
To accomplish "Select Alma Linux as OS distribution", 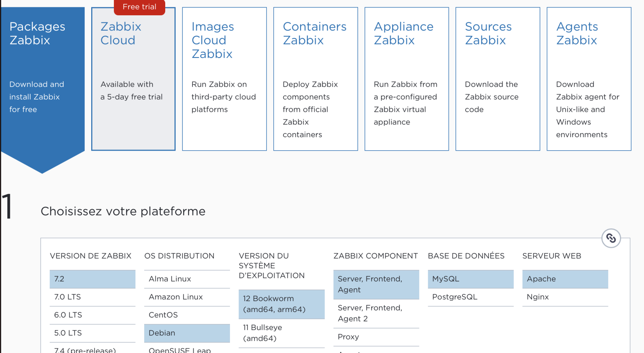I will coord(187,279).
